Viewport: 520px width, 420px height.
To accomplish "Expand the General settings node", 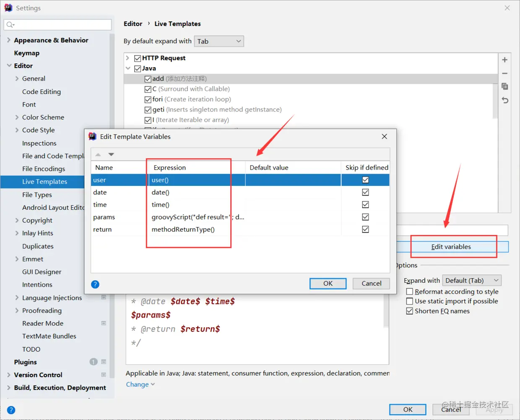I will pyautogui.click(x=17, y=78).
